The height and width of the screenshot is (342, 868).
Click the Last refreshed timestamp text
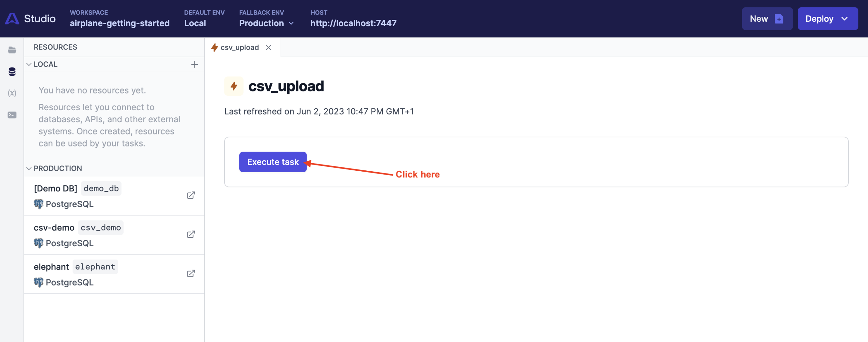(319, 112)
